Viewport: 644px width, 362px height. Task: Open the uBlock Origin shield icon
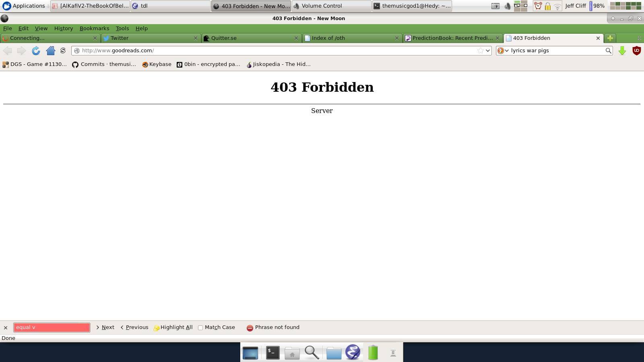point(636,50)
